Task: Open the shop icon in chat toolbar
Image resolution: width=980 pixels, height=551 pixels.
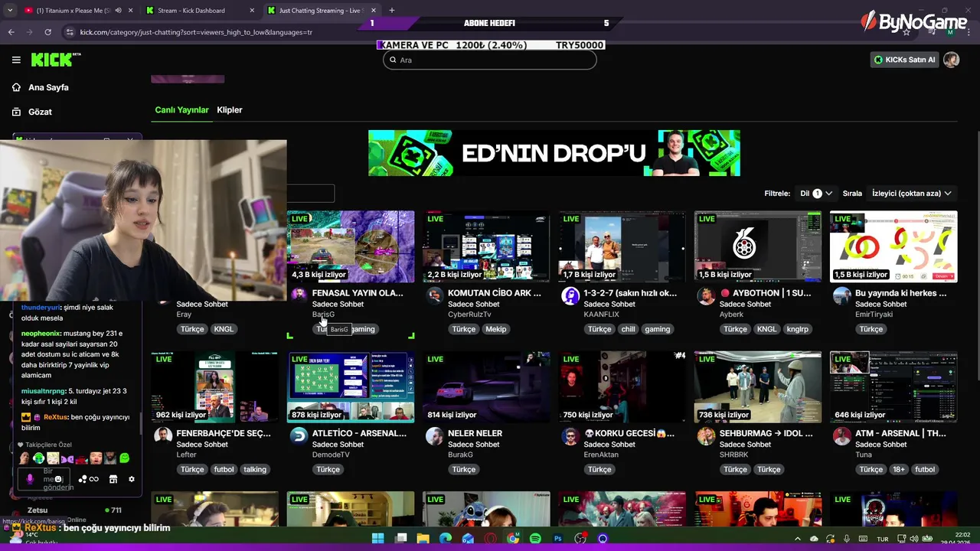Action: point(113,479)
